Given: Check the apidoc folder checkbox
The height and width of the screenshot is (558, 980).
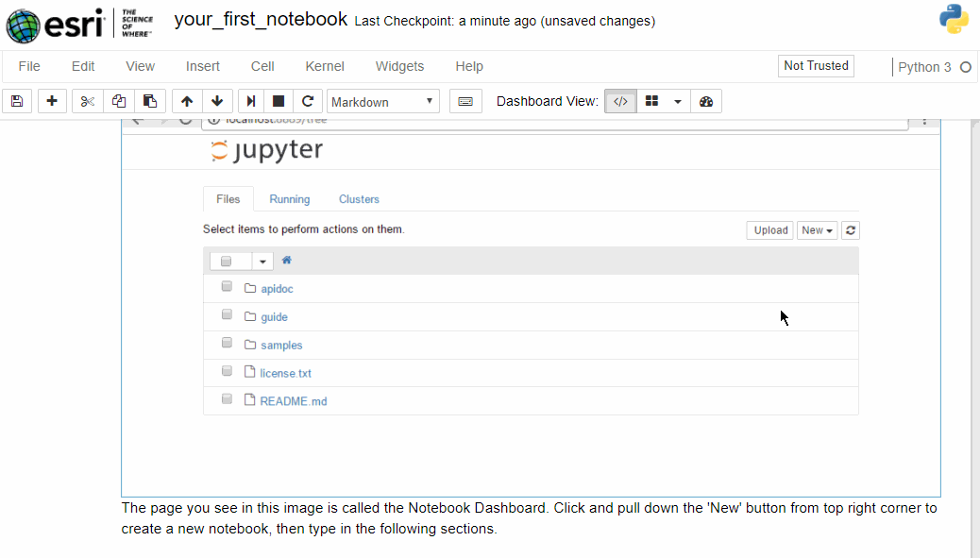Looking at the screenshot, I should [x=227, y=286].
